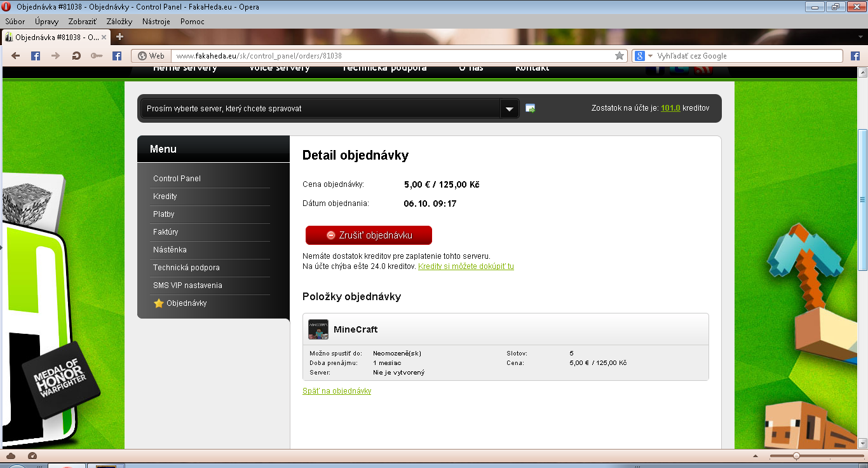Click '1 mesiac' rental duration value
Image resolution: width=868 pixels, height=468 pixels.
388,362
